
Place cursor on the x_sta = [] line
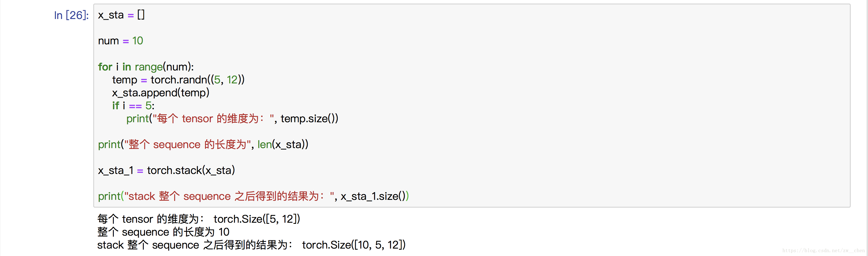pos(121,15)
